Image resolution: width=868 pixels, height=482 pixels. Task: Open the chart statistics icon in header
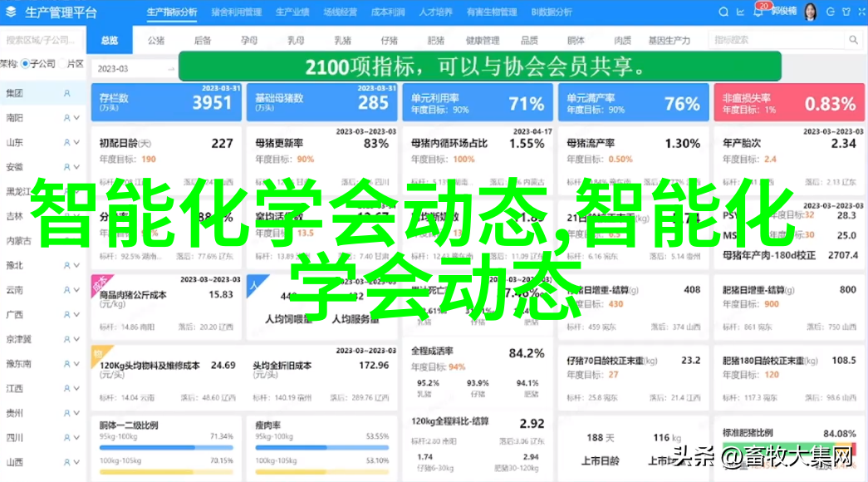tap(741, 12)
